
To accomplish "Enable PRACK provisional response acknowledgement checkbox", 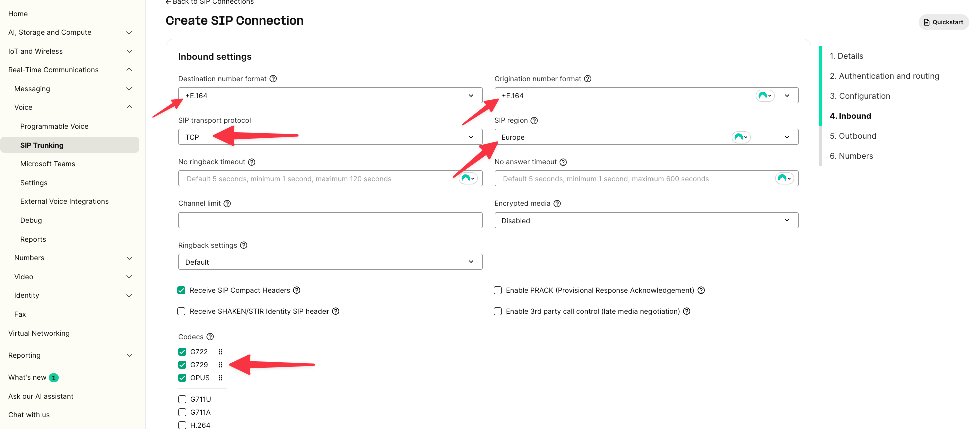I will pos(498,290).
